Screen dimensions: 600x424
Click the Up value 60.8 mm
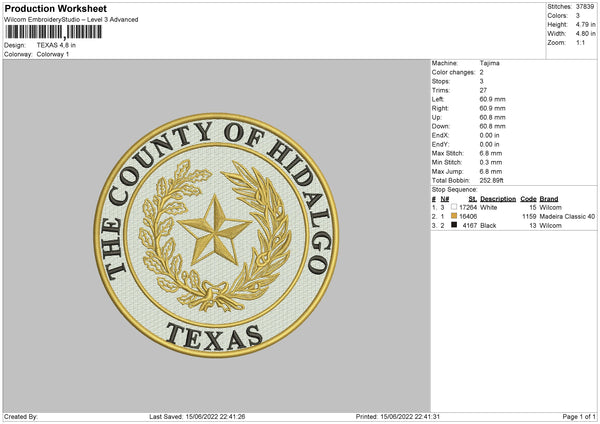tap(492, 117)
